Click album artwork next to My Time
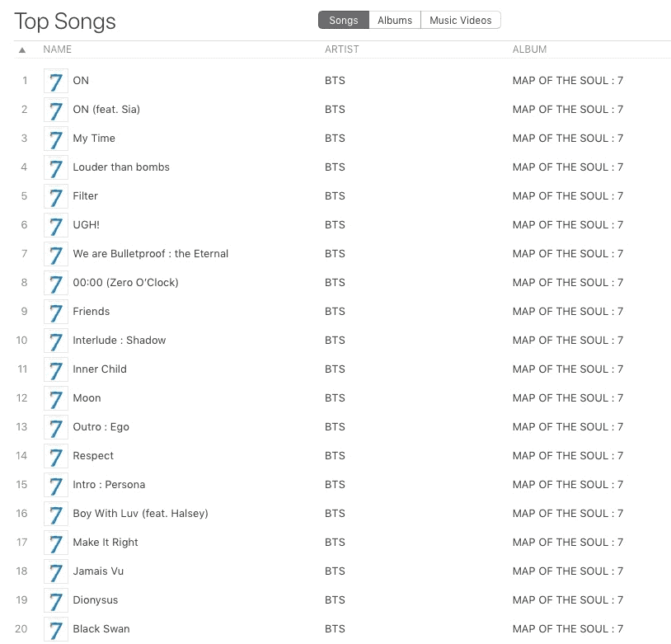Screen dimensions: 671x644 [x=55, y=139]
